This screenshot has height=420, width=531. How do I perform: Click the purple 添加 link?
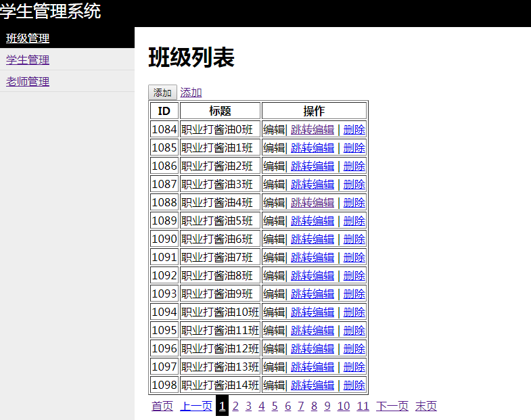191,93
